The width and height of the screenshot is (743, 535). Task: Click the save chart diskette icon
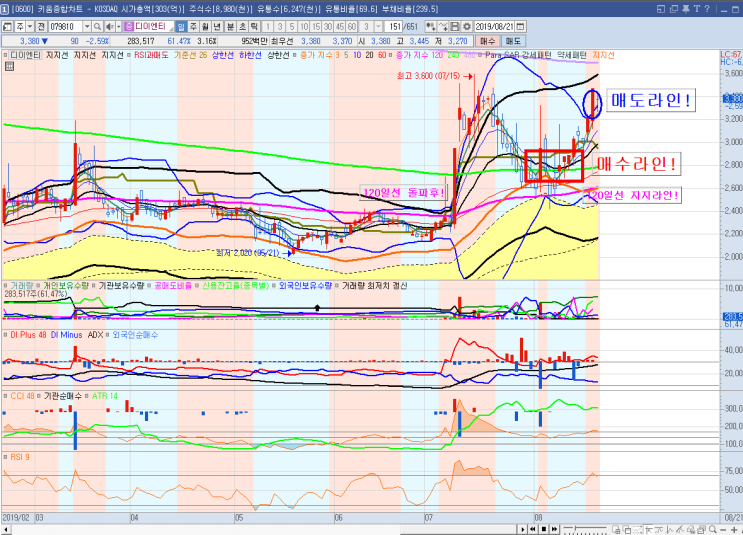[x=455, y=27]
